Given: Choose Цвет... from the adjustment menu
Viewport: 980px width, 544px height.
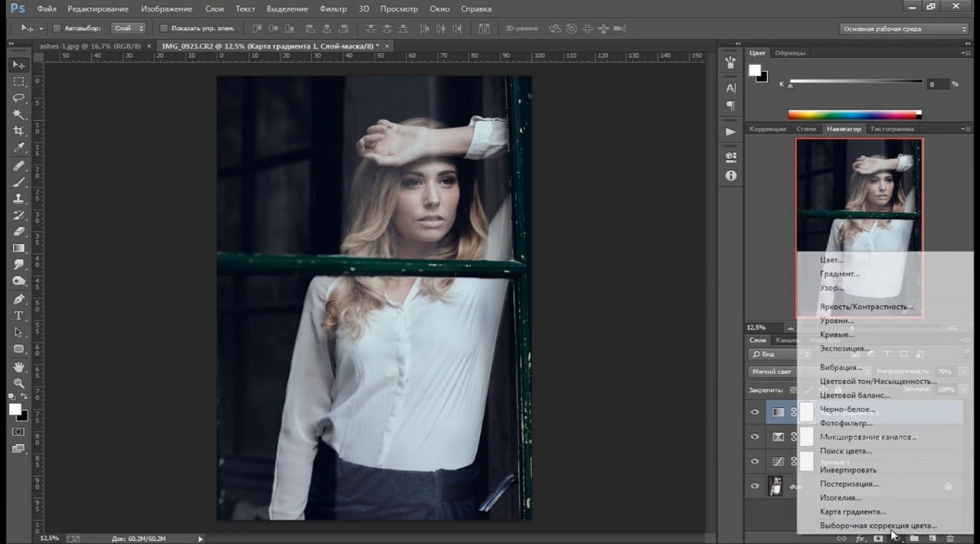Looking at the screenshot, I should pyautogui.click(x=831, y=260).
